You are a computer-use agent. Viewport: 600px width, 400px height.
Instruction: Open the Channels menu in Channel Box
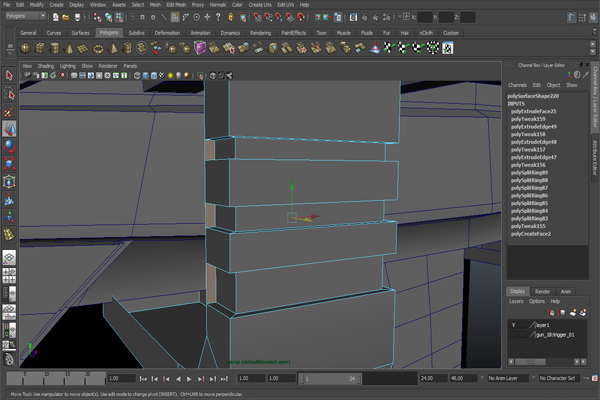pyautogui.click(x=517, y=85)
